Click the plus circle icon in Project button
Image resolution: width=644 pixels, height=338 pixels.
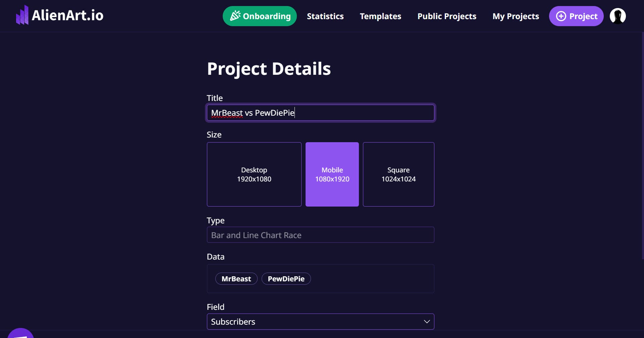pyautogui.click(x=561, y=16)
